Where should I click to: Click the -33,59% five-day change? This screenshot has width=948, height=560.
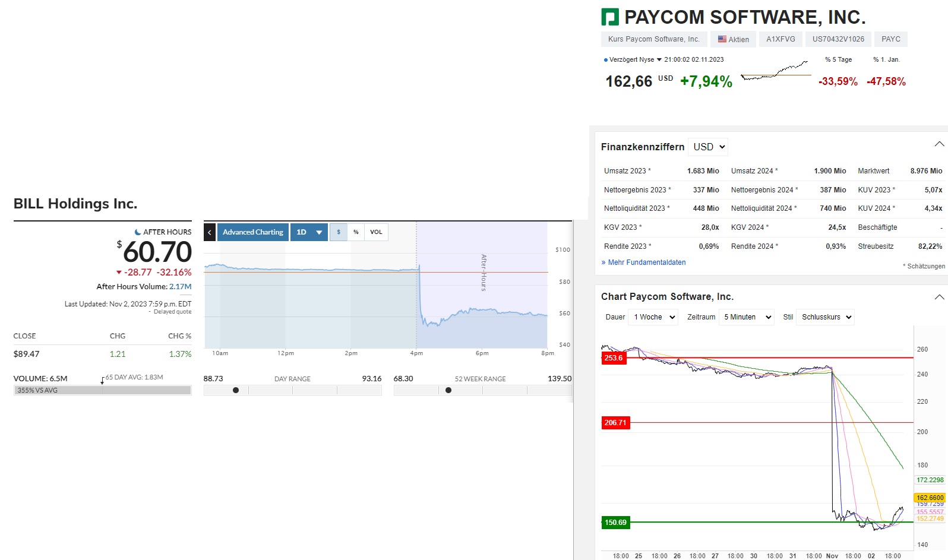[x=838, y=81]
